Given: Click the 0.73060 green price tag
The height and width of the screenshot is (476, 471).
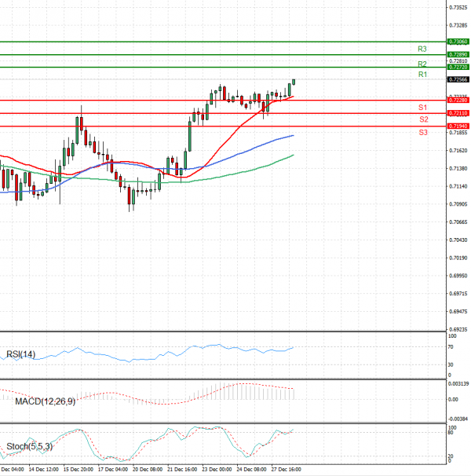Looking at the screenshot, I should pos(458,41).
